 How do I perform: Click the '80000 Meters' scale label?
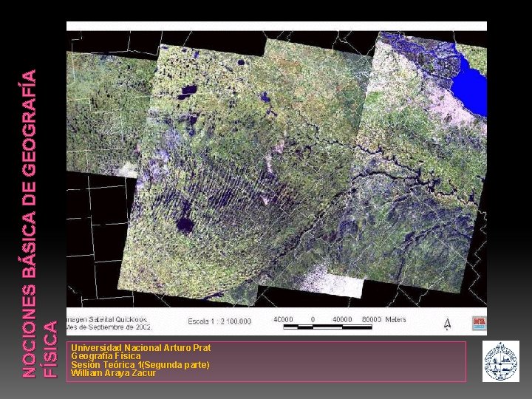[383, 320]
